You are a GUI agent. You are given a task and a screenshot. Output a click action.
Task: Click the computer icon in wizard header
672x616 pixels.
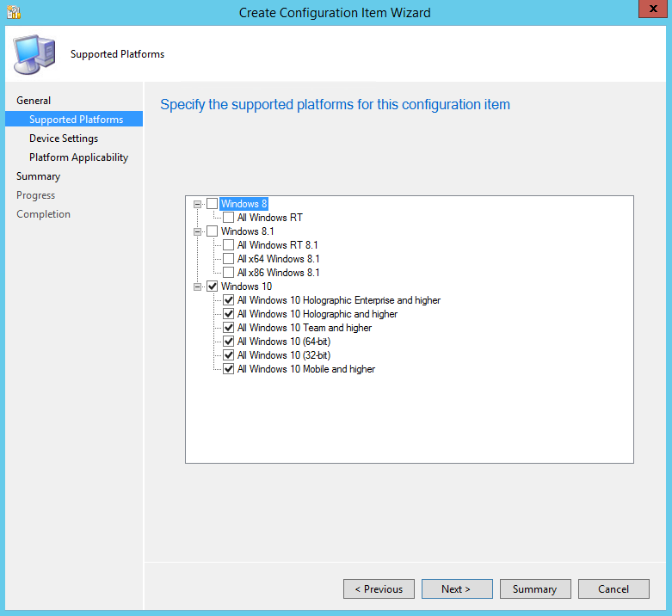[x=34, y=54]
